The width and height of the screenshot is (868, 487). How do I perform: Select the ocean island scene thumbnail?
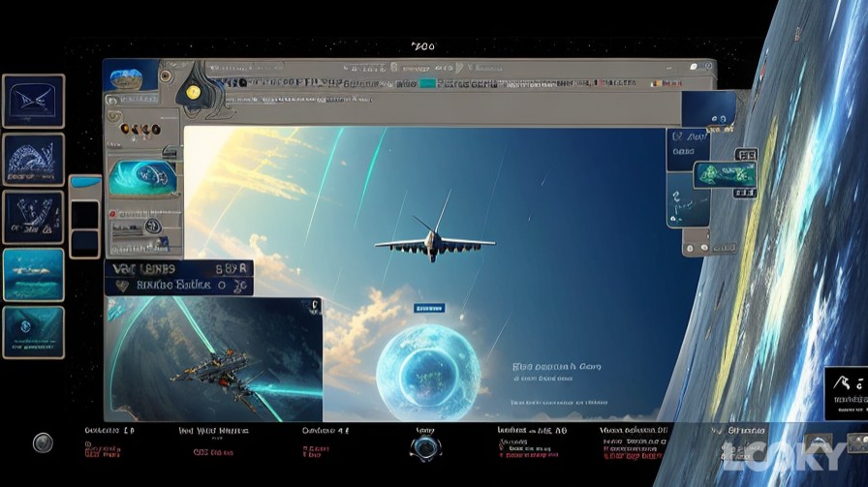point(33,275)
